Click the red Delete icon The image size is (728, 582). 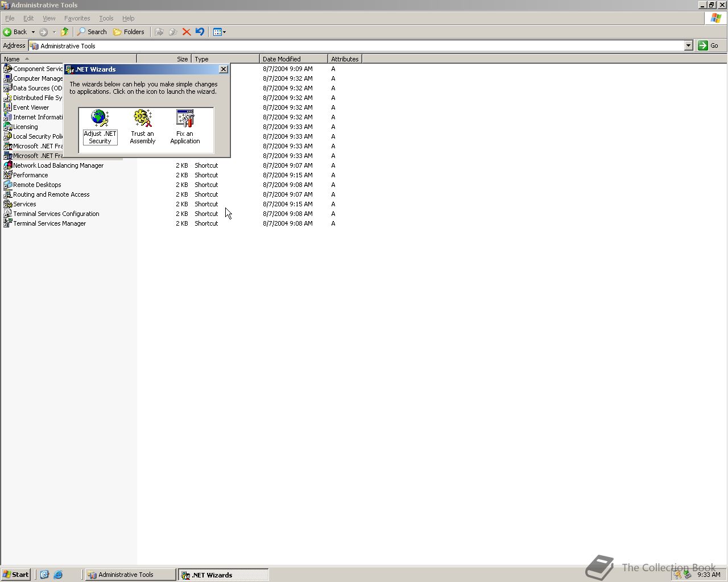[186, 32]
